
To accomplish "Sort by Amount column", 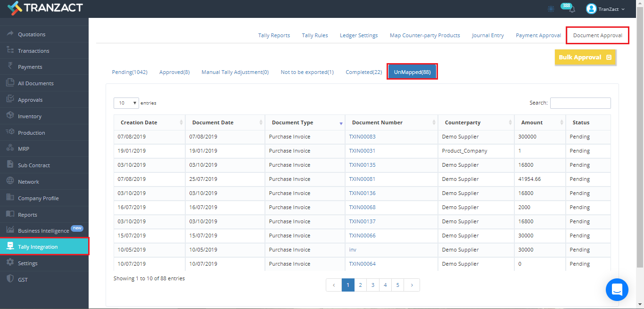I will 540,122.
